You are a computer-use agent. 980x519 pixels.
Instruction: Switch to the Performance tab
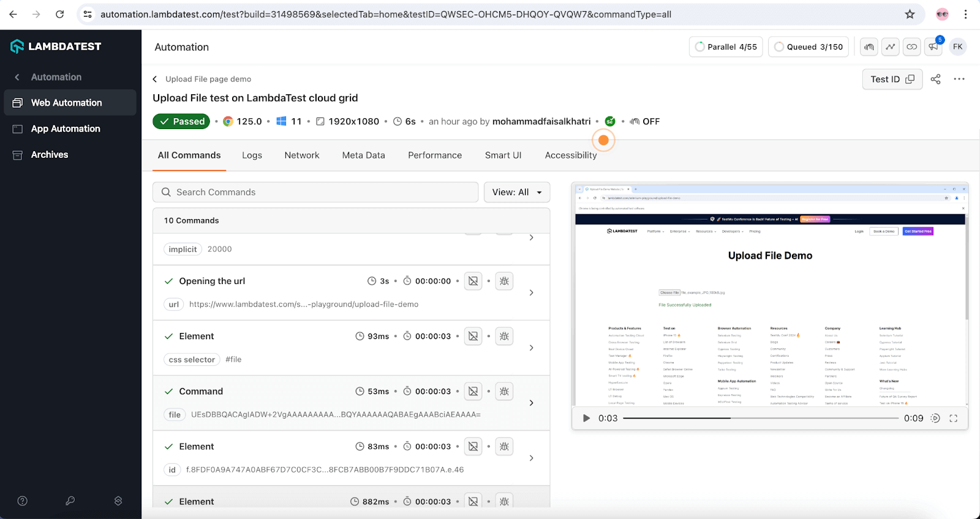[x=435, y=155]
